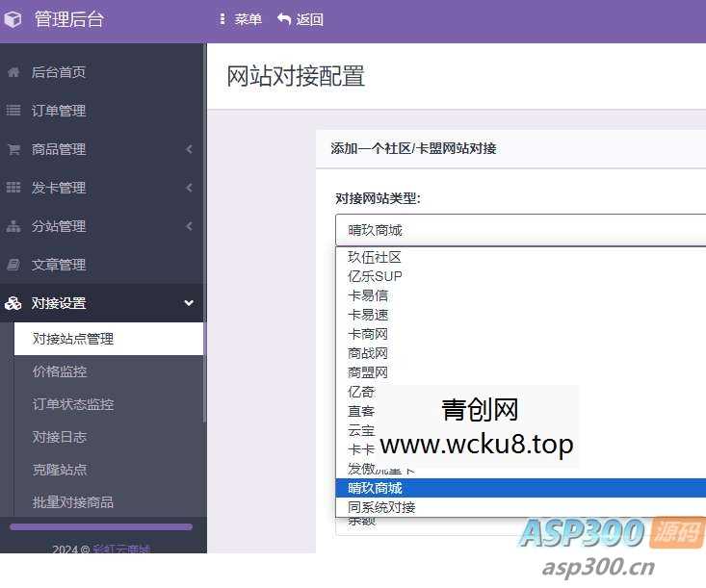This screenshot has height=588, width=706.
Task: Click the grid icon beside 发卡管理
Action: pyautogui.click(x=13, y=187)
